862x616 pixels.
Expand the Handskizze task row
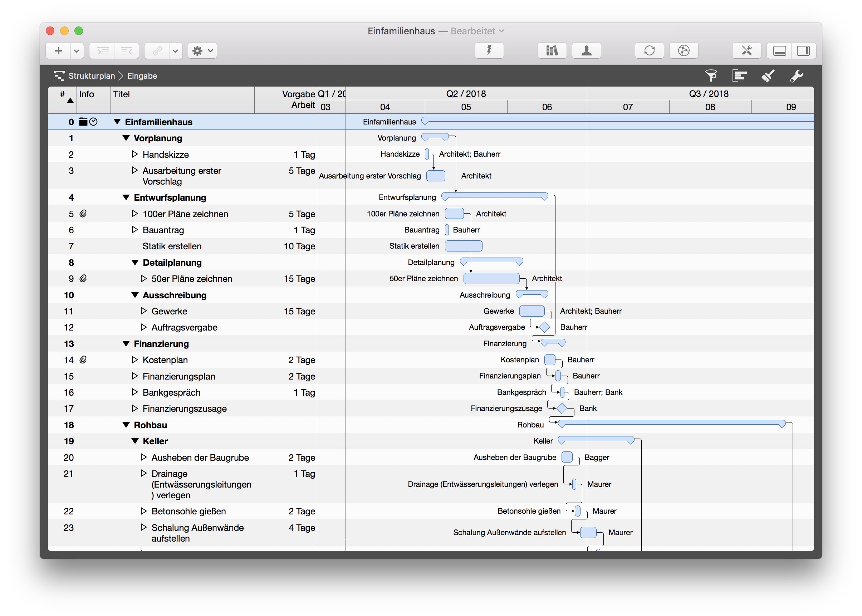tap(134, 155)
